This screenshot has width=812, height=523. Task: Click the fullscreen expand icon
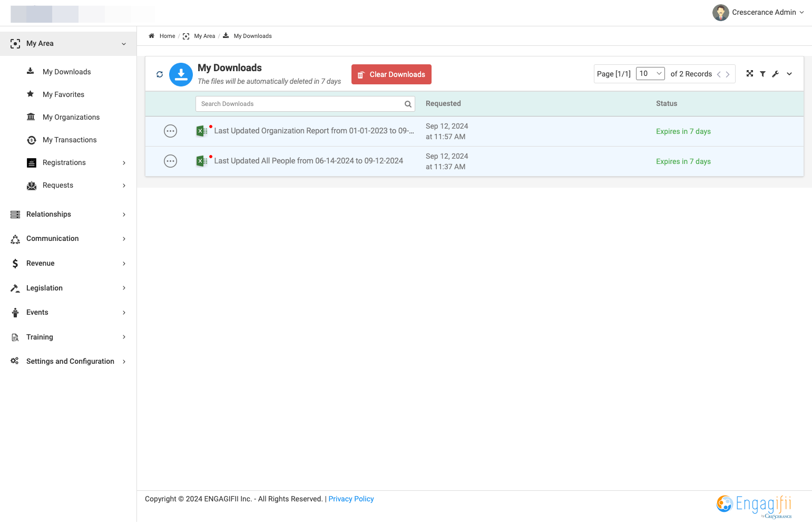[750, 74]
